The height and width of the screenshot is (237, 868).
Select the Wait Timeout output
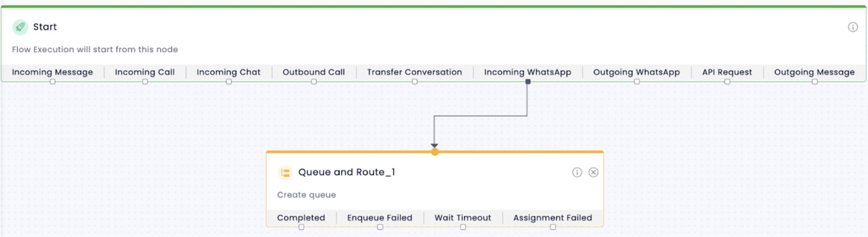tap(463, 218)
